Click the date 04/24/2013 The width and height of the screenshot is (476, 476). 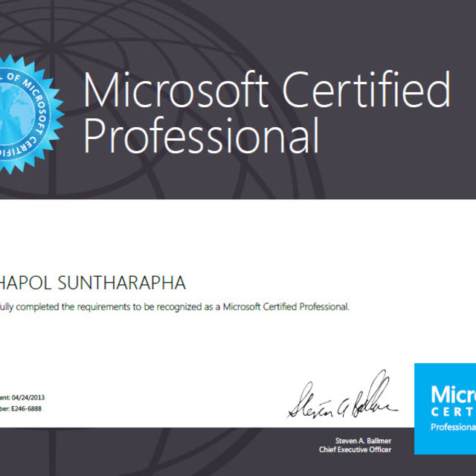(x=28, y=397)
